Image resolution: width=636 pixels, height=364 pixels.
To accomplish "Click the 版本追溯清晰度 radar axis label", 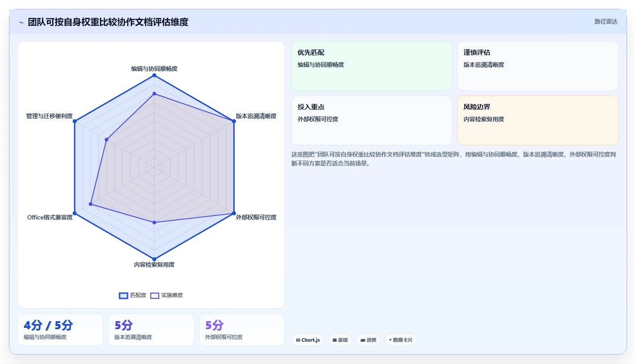I will [256, 116].
